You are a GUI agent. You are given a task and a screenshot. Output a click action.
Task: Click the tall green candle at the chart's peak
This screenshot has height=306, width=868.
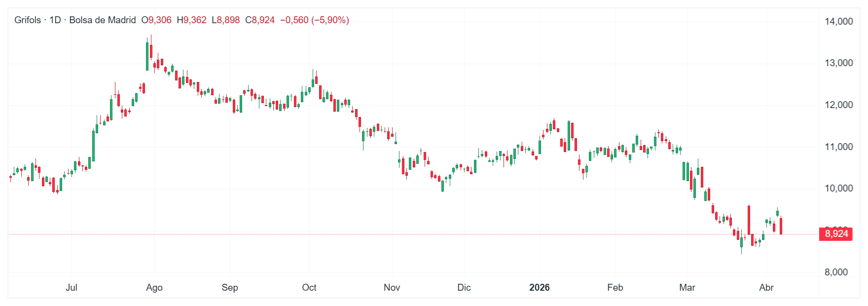tap(147, 56)
